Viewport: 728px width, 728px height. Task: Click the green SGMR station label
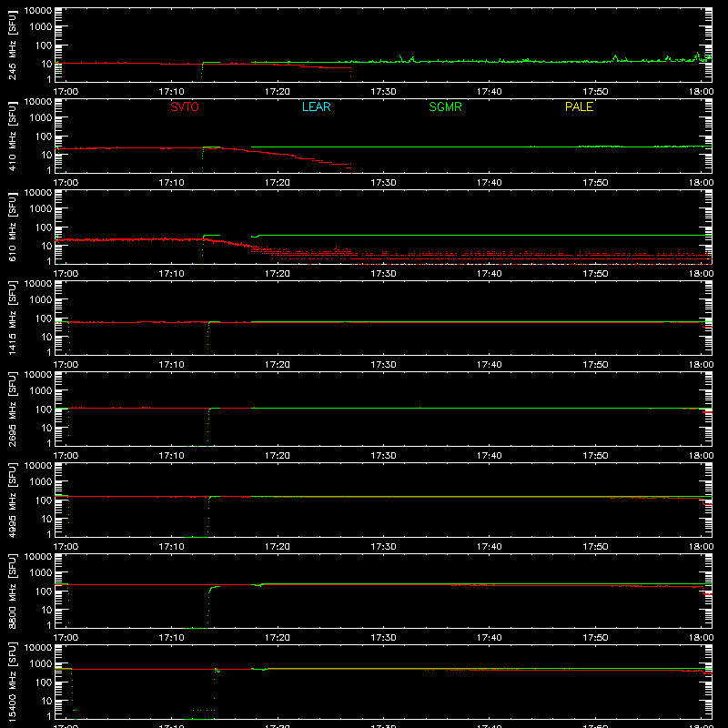coord(445,106)
